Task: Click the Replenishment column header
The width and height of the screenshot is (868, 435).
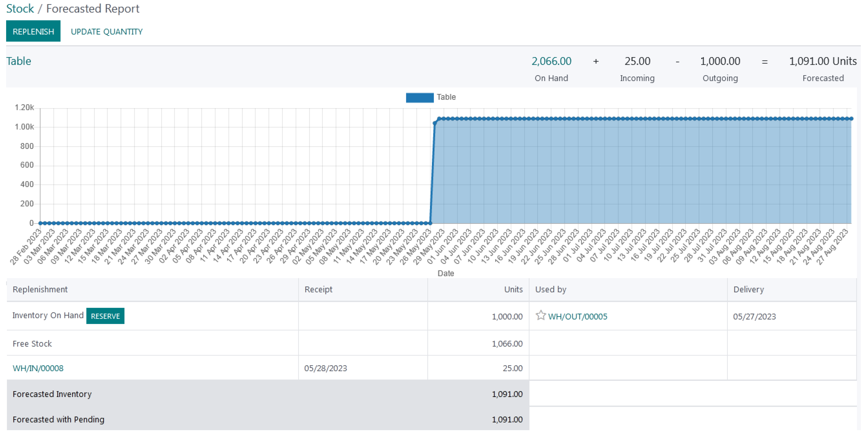Action: tap(40, 289)
